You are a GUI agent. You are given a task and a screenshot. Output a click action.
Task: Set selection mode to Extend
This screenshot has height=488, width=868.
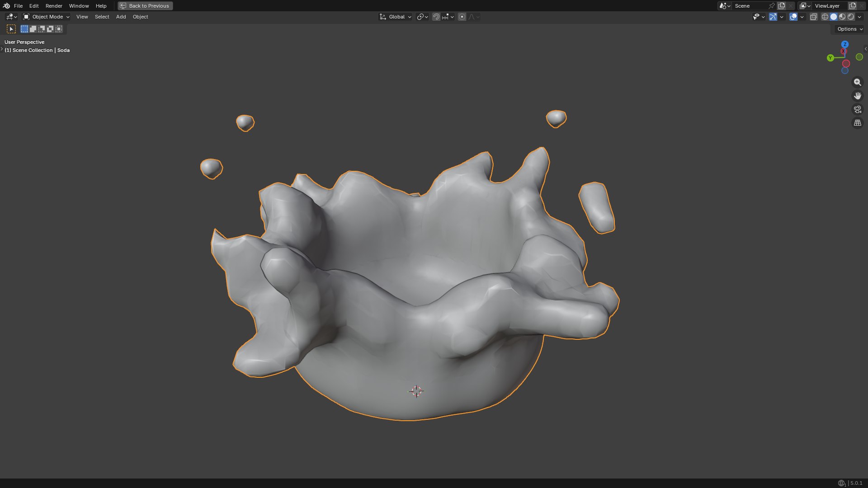[x=33, y=29]
